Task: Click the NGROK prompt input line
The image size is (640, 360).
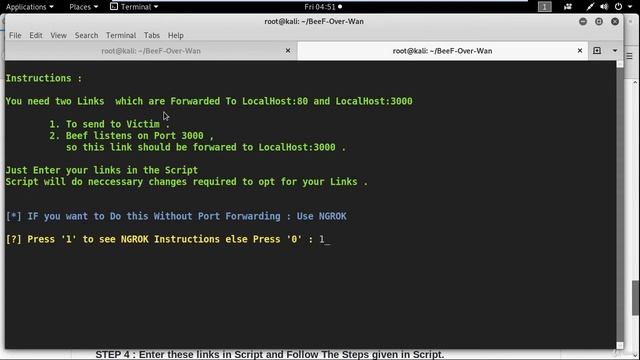Action: [x=168, y=240]
